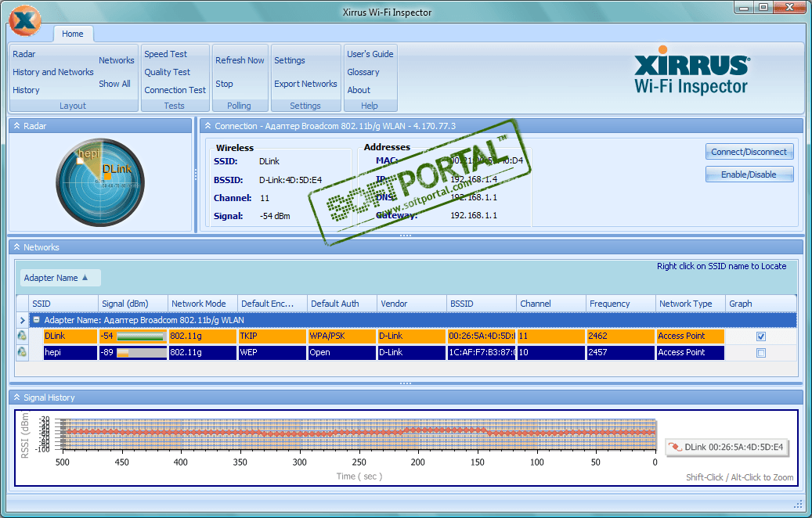Click Export Networks
812x518 pixels.
pyautogui.click(x=305, y=84)
